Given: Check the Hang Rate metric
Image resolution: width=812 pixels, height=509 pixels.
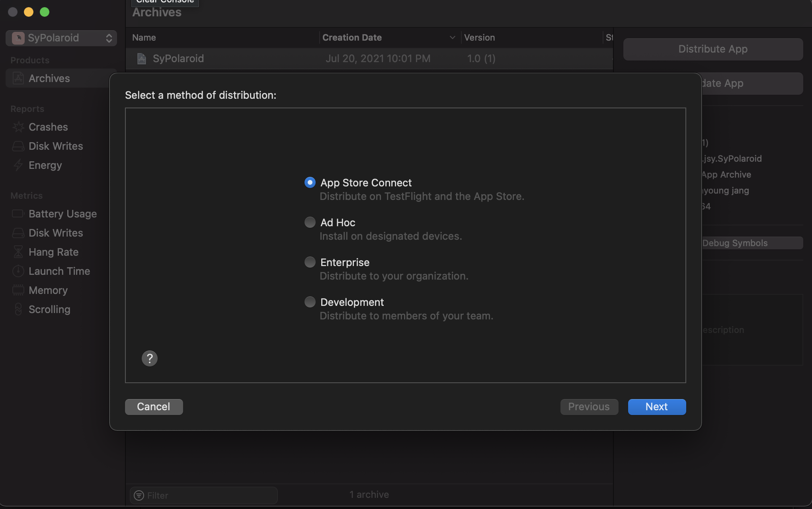Looking at the screenshot, I should pos(53,252).
